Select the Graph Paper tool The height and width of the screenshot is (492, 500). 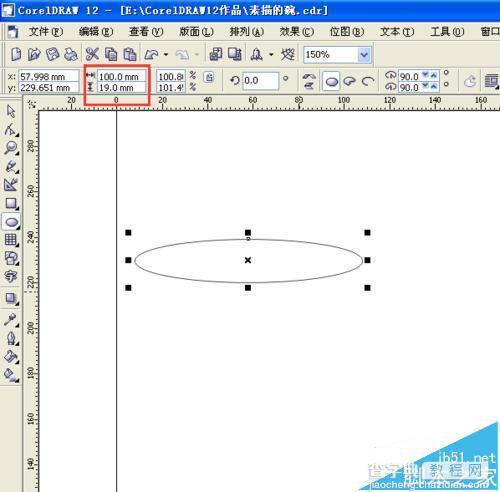click(x=11, y=240)
